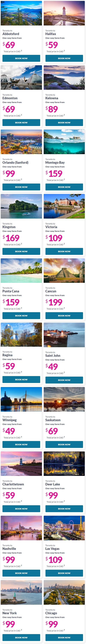This screenshot has width=86, height=644.
Task: Open the Edmonton glass pyramids photo
Action: click(x=21, y=78)
